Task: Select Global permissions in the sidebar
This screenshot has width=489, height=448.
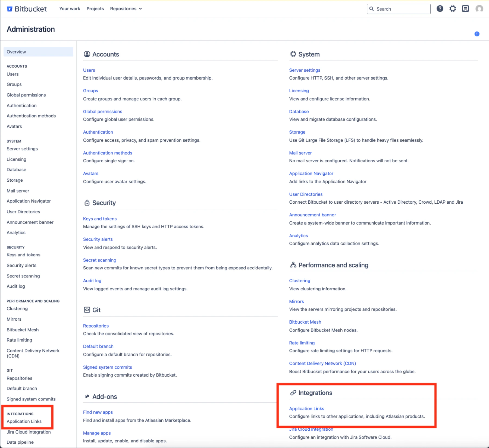Action: (x=26, y=95)
